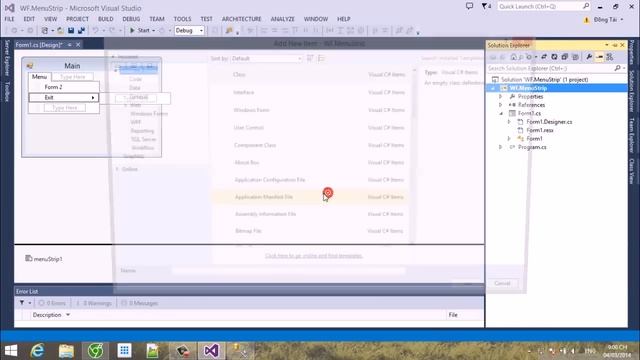Screen dimensions: 640x360
Task: Toggle the 0 Warnings filter
Action: [x=93, y=303]
